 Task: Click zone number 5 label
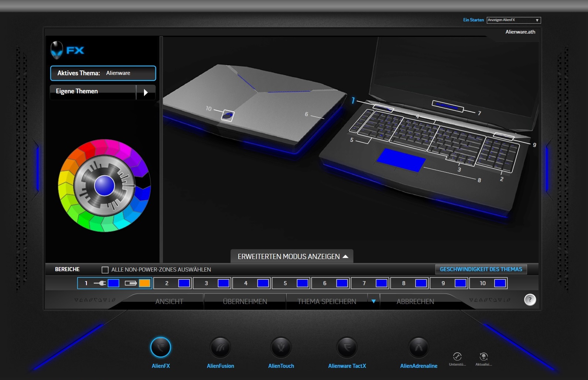[285, 283]
